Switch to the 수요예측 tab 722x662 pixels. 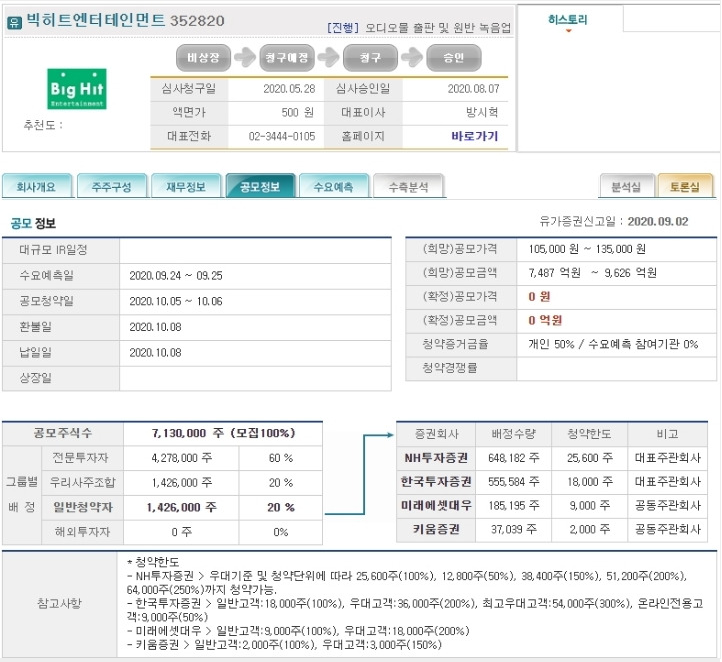(x=334, y=186)
